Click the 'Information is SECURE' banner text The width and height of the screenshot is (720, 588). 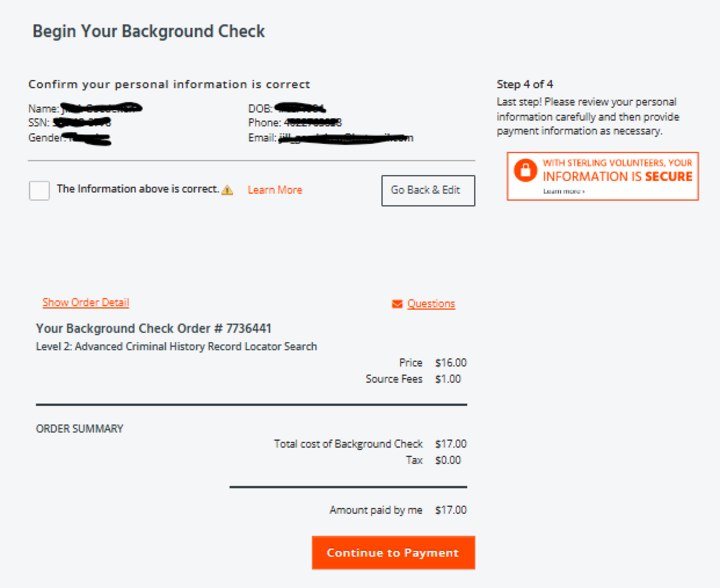[x=617, y=177]
